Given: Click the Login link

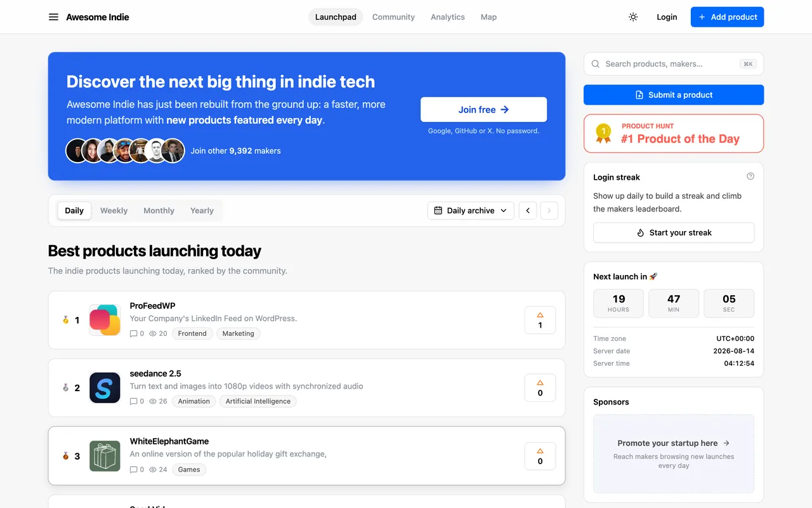Looking at the screenshot, I should pyautogui.click(x=667, y=17).
